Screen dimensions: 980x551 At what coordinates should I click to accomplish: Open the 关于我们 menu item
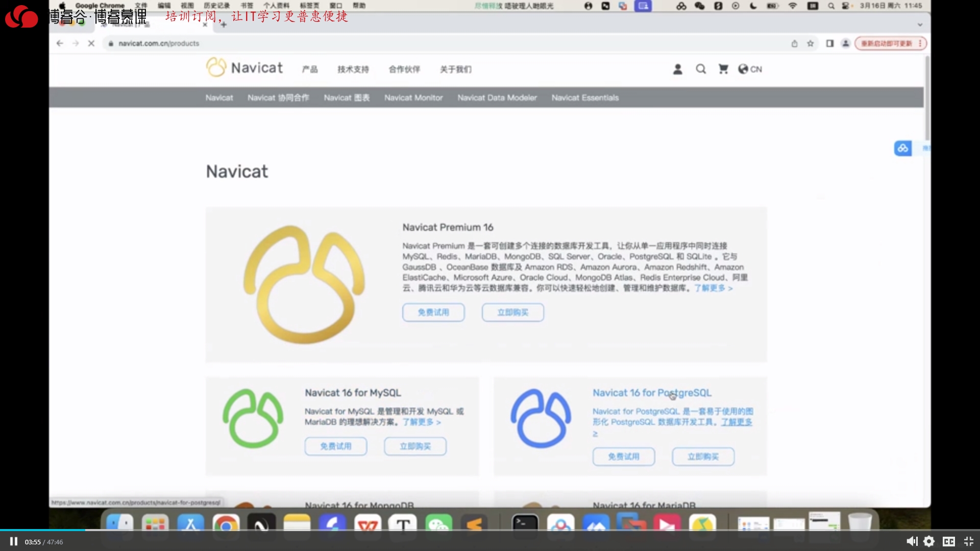(456, 69)
